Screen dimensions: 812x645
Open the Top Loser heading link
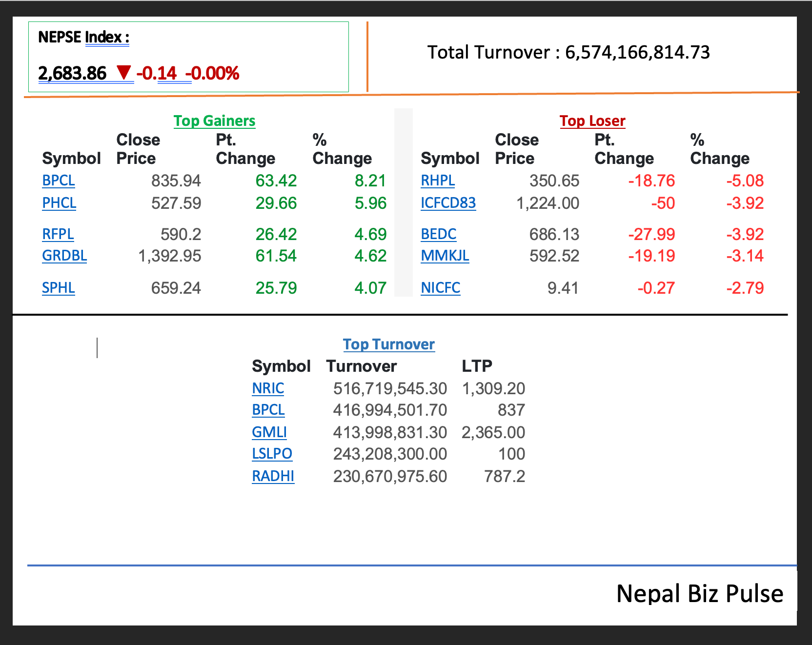click(x=592, y=121)
